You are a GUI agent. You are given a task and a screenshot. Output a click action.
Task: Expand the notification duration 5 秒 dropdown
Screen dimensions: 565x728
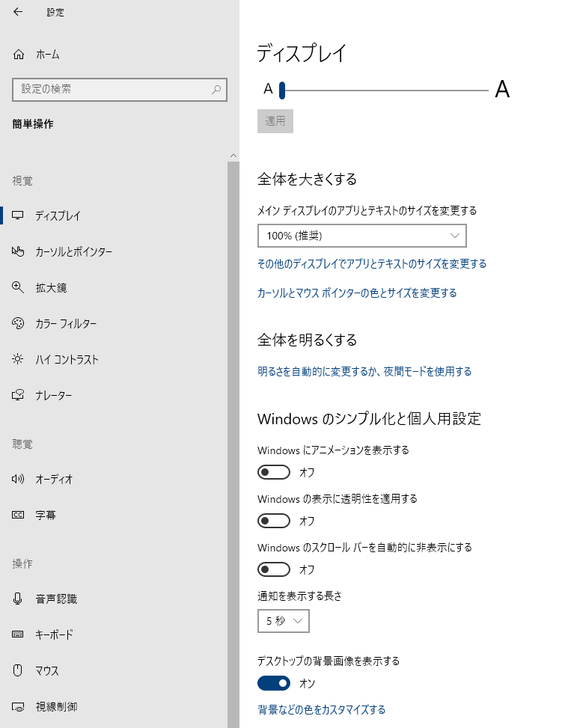pyautogui.click(x=283, y=621)
